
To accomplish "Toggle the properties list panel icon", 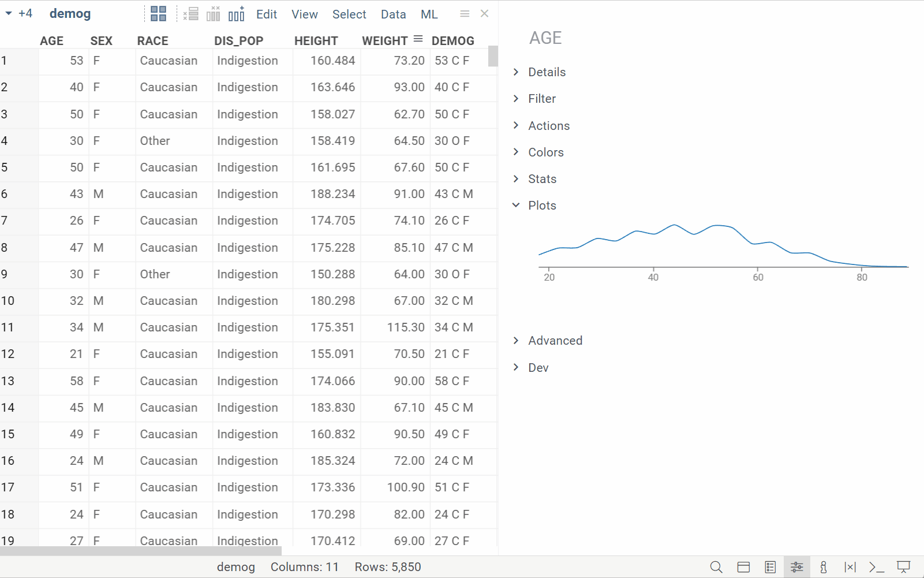I will pyautogui.click(x=770, y=567).
